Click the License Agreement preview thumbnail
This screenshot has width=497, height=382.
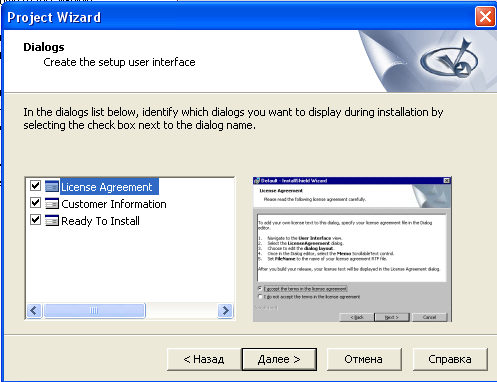(352, 249)
